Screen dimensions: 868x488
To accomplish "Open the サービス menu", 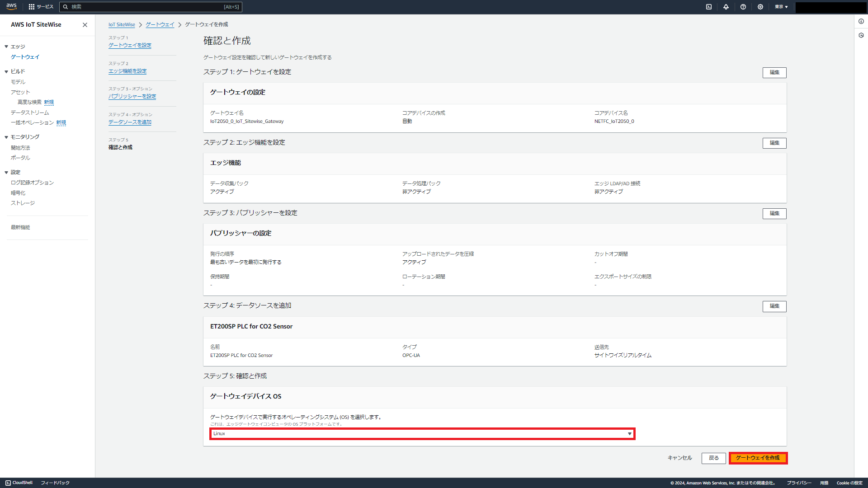I will pyautogui.click(x=41, y=7).
